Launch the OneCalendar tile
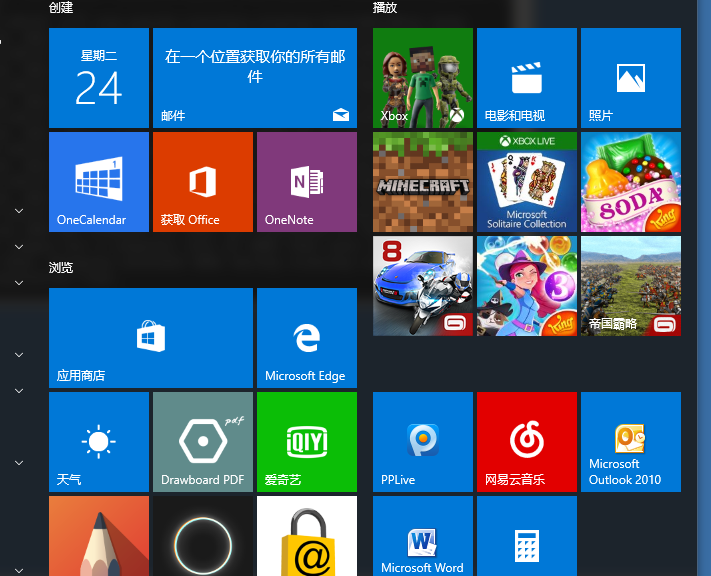This screenshot has height=576, width=711. pos(99,182)
